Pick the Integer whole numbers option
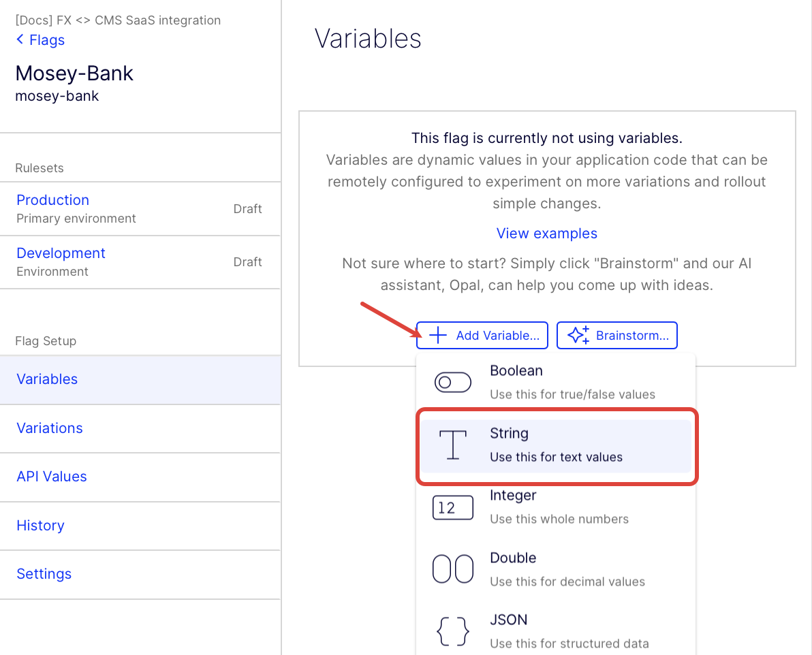812x655 pixels. coord(556,507)
